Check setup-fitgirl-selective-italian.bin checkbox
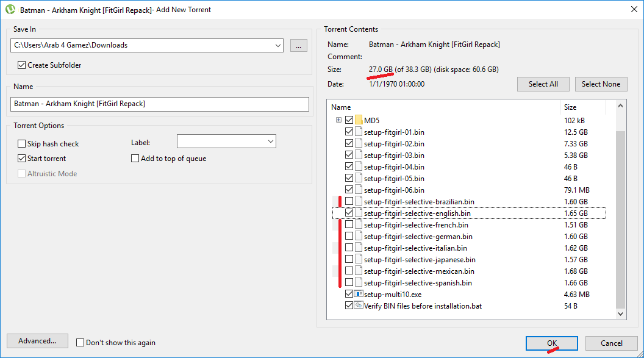This screenshot has height=358, width=644. 349,248
